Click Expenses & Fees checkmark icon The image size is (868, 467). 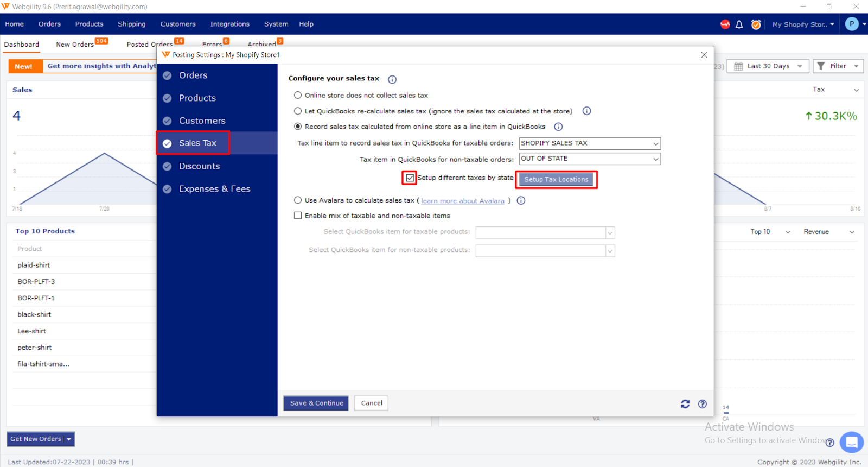pos(167,189)
